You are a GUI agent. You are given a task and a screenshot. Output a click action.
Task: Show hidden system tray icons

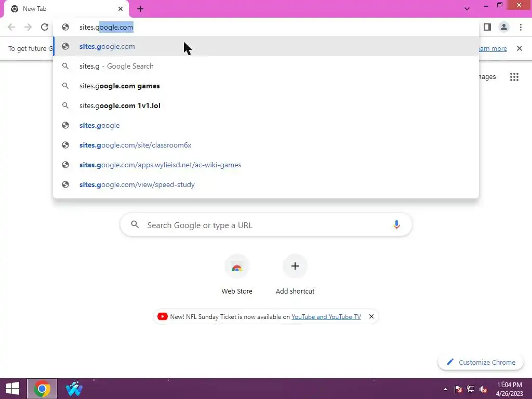[x=445, y=389]
